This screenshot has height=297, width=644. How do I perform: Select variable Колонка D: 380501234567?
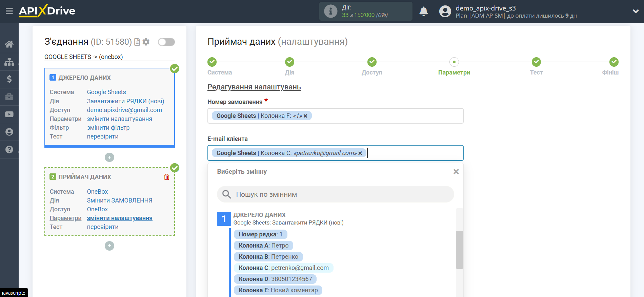point(275,279)
